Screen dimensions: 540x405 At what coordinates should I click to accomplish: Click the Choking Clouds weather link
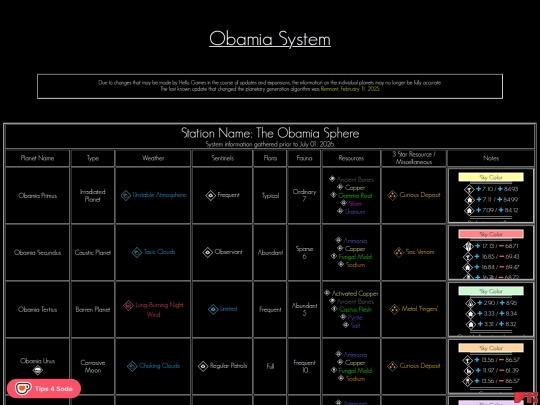click(x=159, y=365)
